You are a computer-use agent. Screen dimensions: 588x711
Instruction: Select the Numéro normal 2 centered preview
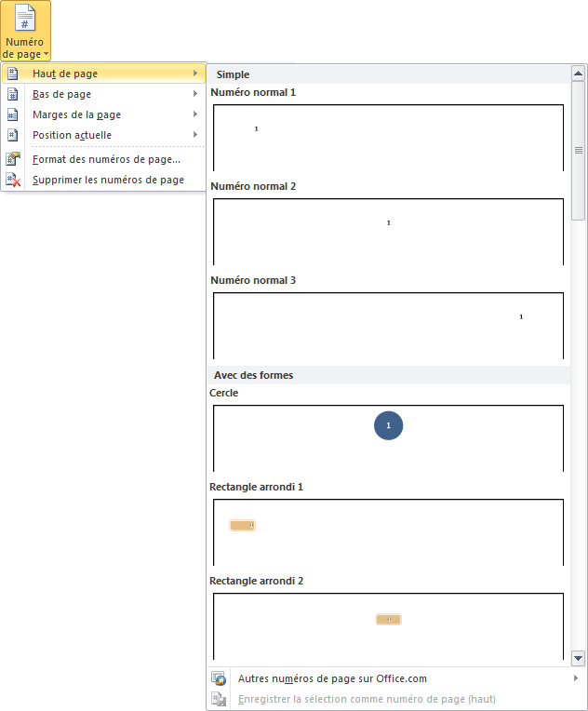click(388, 232)
